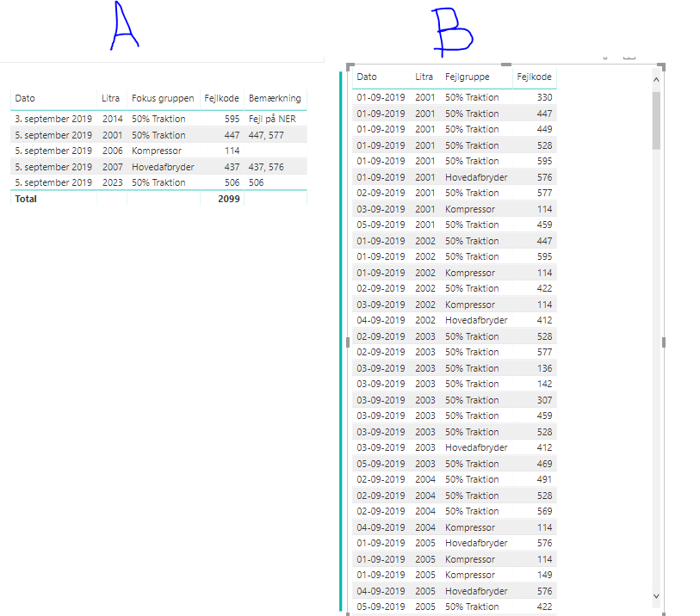Click date 04-09-2019 for Litra 2002
This screenshot has width=700, height=616.
coord(381,320)
